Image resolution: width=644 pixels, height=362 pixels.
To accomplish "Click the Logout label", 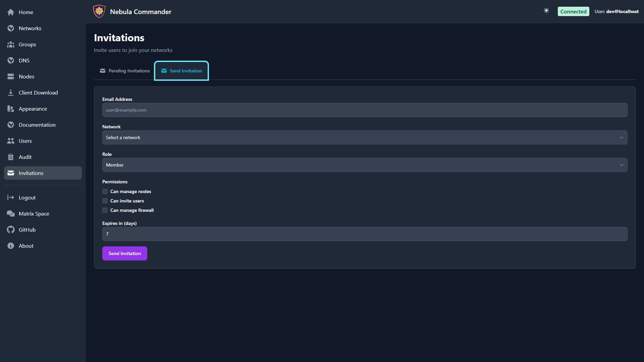I will click(x=27, y=197).
